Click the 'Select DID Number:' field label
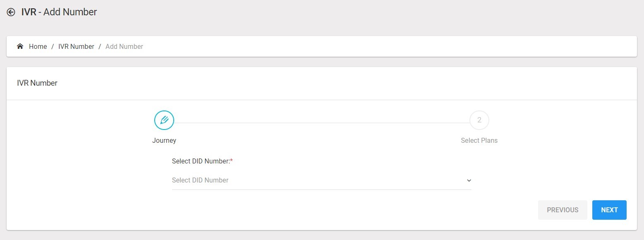Image resolution: width=644 pixels, height=240 pixels. (x=201, y=161)
